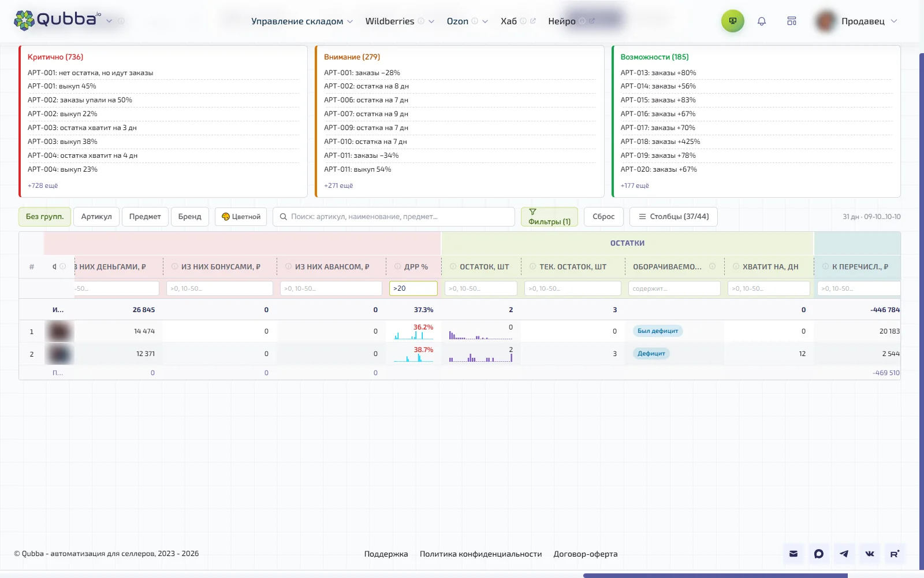Open the notifications bell
This screenshot has height=578, width=924.
tap(762, 21)
